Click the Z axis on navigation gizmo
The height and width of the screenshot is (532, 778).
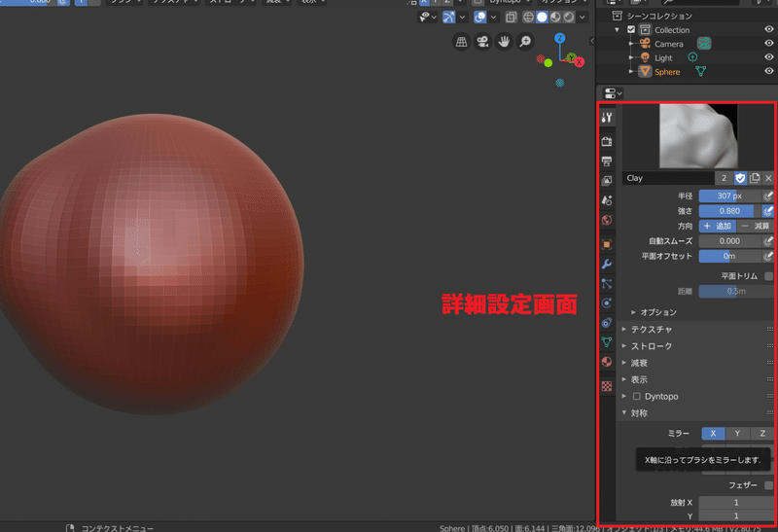560,38
